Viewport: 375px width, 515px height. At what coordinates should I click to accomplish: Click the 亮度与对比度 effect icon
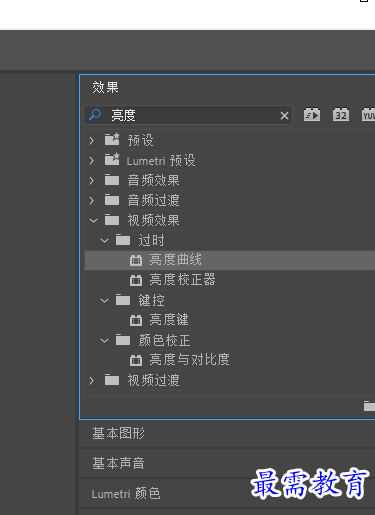[x=136, y=360]
